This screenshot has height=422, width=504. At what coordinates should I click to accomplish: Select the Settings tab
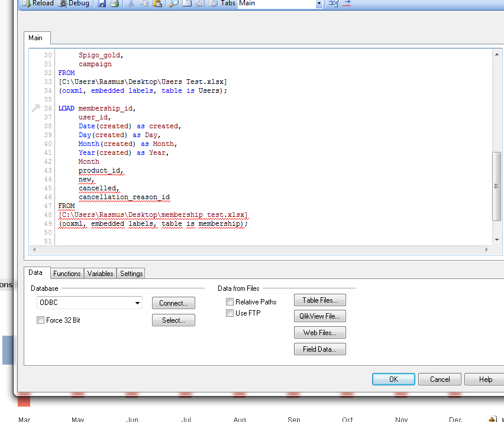click(x=131, y=274)
